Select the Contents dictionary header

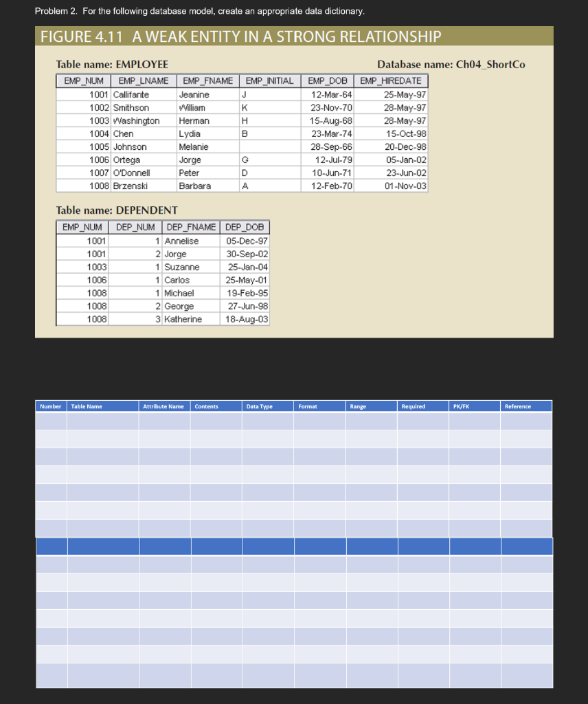pyautogui.click(x=216, y=406)
